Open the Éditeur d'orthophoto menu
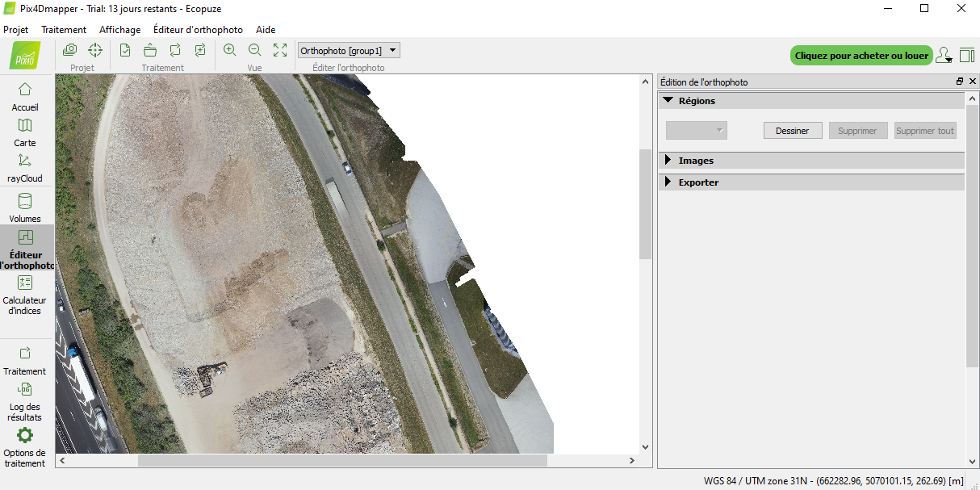Screen dimensions: 980x490 [197, 29]
